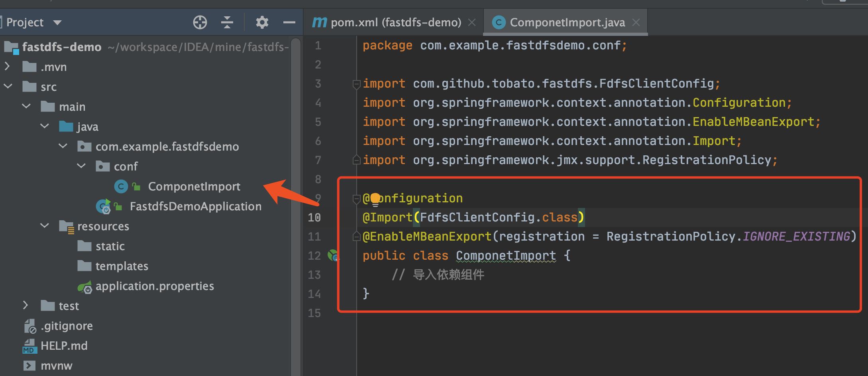Click the class icon next to ComponetImport

121,186
